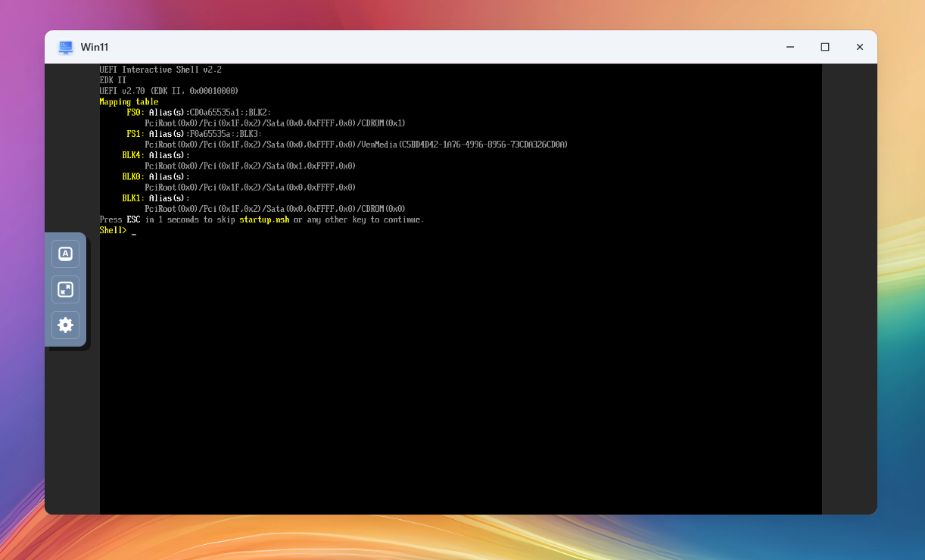Click the yellow 'Mapping table' heading
Viewport: 925px width, 560px height.
click(129, 101)
